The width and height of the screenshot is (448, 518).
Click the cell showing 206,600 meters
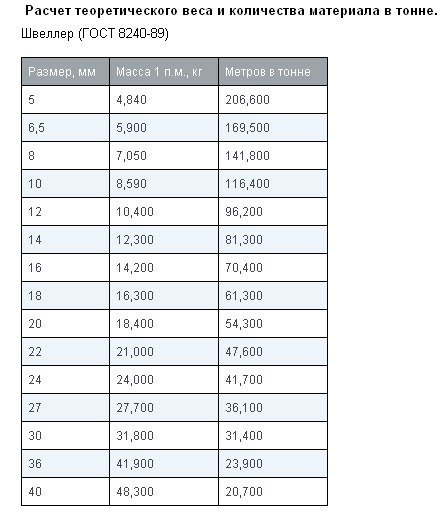pyautogui.click(x=273, y=100)
